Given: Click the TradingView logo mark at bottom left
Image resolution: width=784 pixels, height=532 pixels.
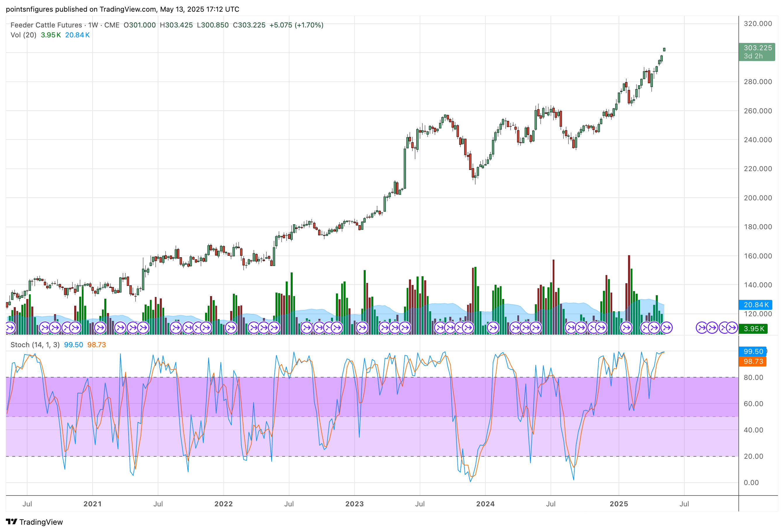Looking at the screenshot, I should coord(11,521).
